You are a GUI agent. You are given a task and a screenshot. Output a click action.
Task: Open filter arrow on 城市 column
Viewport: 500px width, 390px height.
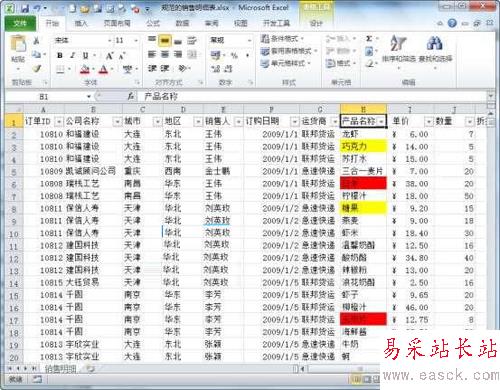point(157,122)
